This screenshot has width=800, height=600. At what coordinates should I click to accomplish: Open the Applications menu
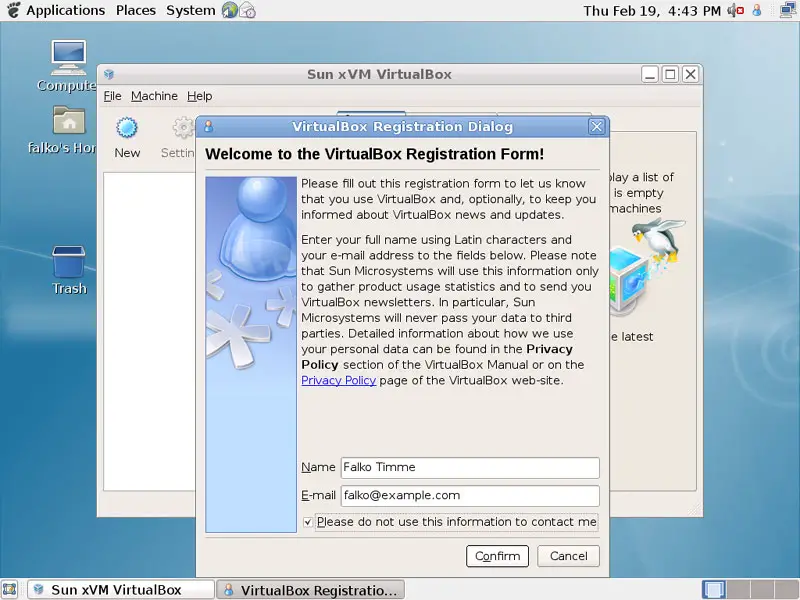(x=65, y=10)
